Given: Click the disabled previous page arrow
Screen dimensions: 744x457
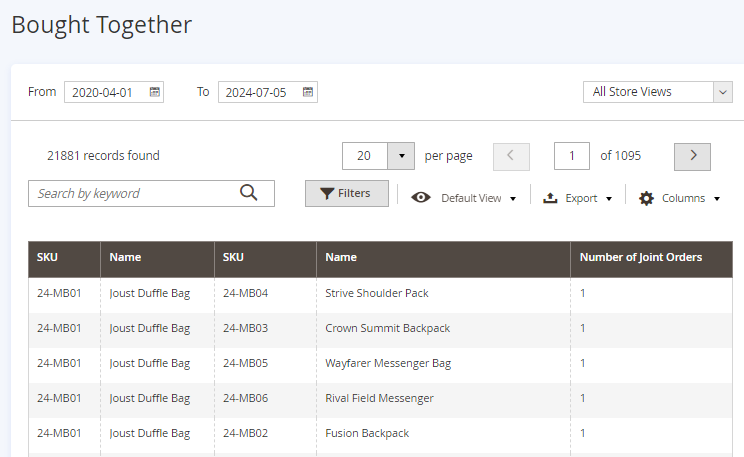Looking at the screenshot, I should (x=512, y=157).
